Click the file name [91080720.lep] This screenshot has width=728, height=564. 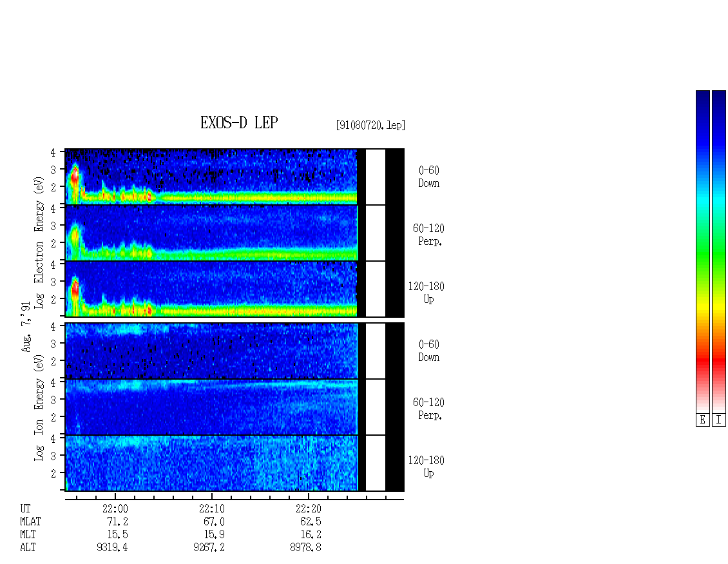tap(370, 125)
